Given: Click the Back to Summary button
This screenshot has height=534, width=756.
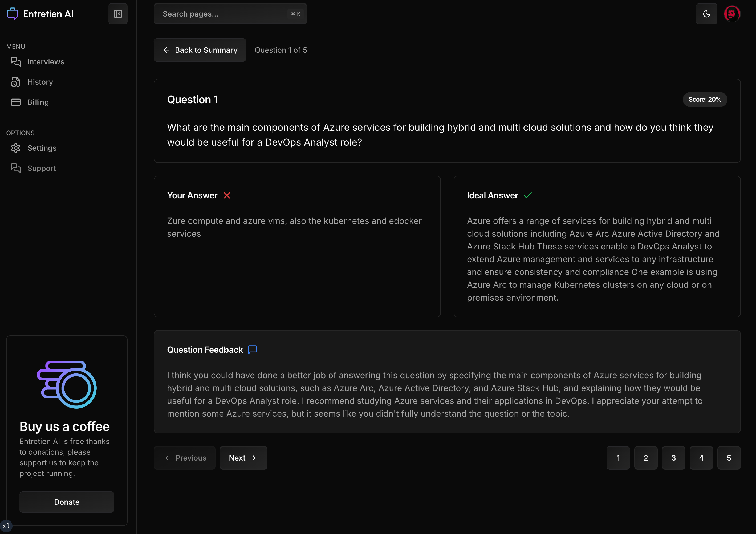Looking at the screenshot, I should [x=200, y=50].
